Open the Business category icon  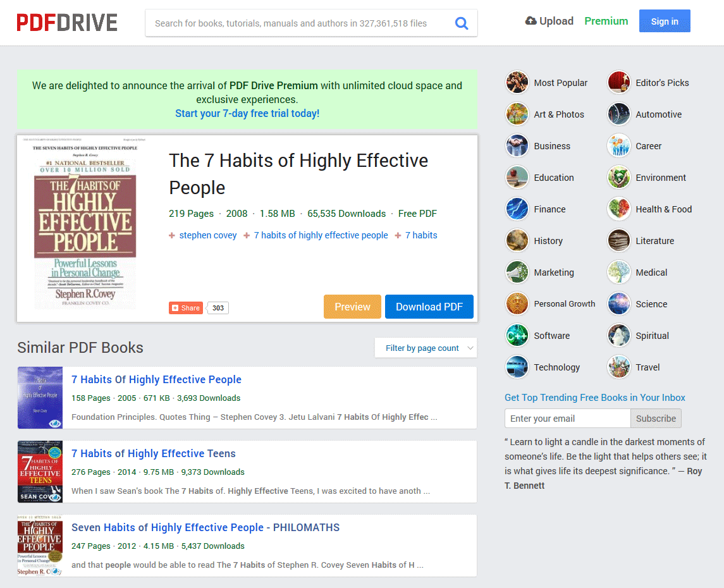pyautogui.click(x=517, y=145)
